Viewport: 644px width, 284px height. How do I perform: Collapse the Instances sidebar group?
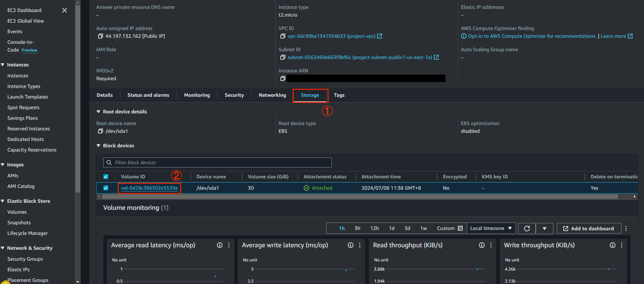coord(2,65)
